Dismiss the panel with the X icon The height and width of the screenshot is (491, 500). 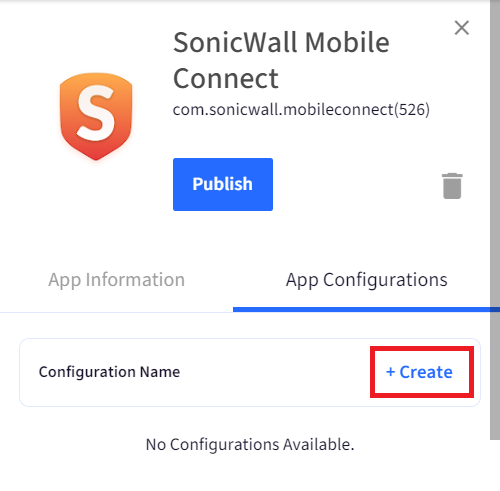(x=462, y=28)
